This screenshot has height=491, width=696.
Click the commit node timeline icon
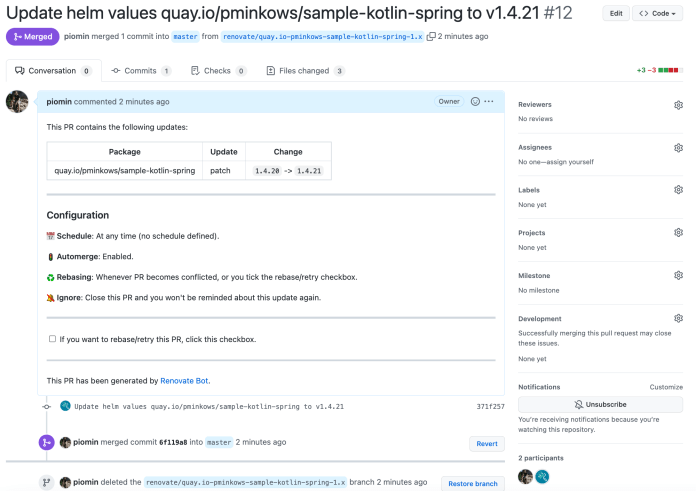(47, 407)
